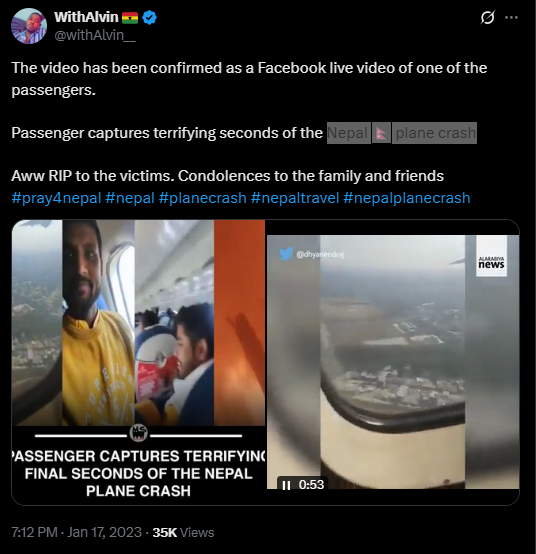Open the #pray4nepal hashtag

57,198
